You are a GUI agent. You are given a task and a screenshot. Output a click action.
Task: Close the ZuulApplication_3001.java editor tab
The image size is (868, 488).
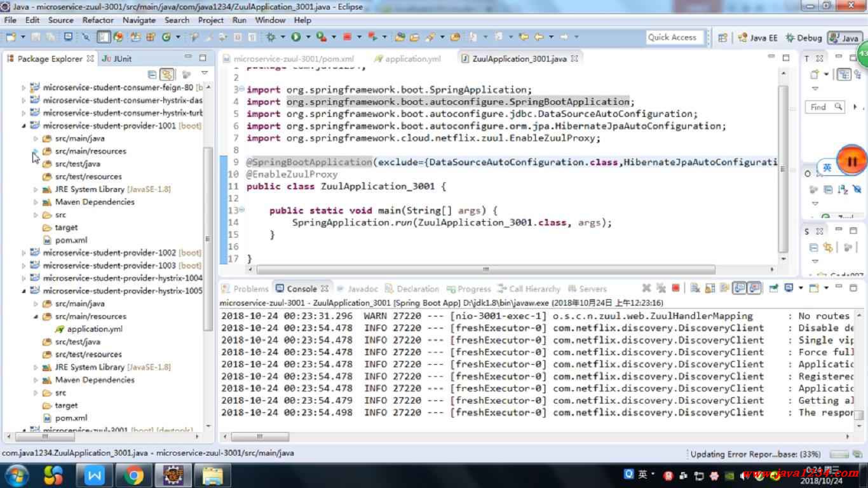tap(574, 58)
